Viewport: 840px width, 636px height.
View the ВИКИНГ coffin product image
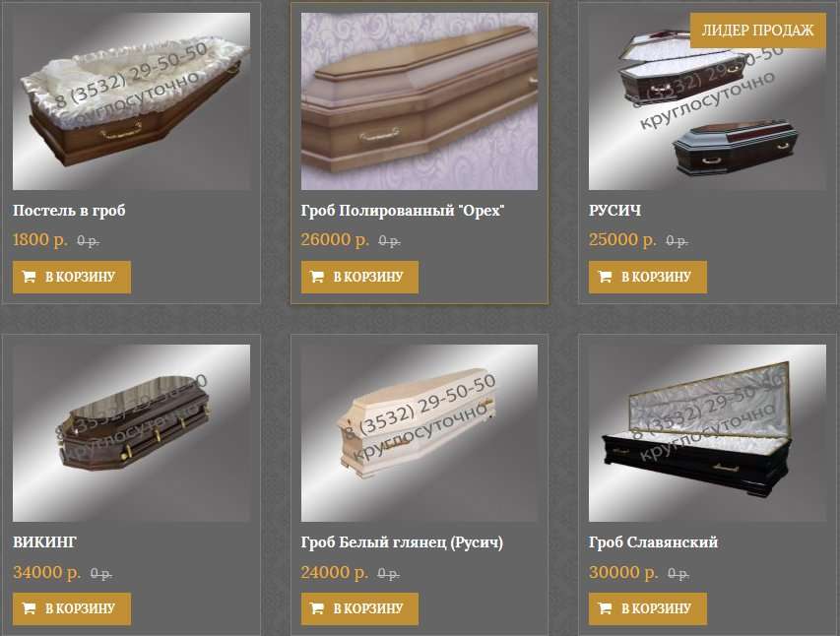131,433
